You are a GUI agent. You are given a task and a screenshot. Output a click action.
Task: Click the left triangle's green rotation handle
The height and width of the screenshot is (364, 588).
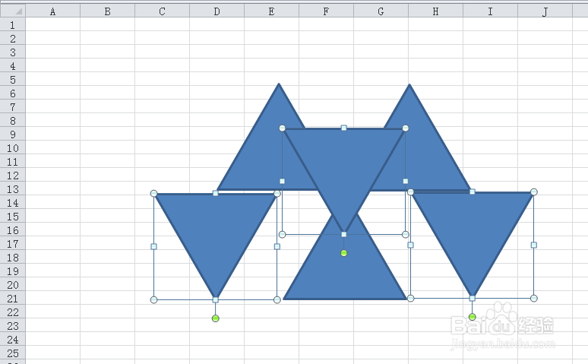point(215,318)
